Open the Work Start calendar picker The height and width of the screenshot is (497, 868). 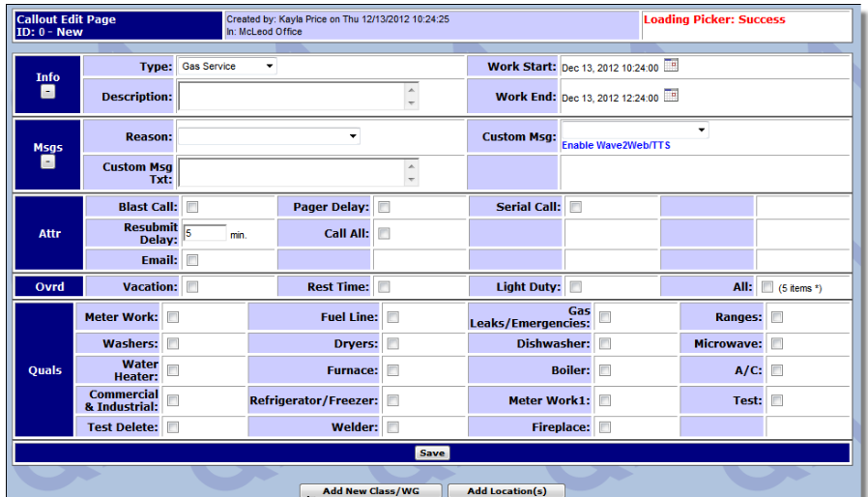[672, 67]
